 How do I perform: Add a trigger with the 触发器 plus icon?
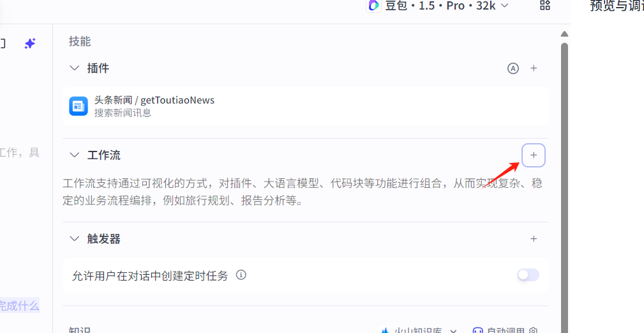tap(534, 238)
